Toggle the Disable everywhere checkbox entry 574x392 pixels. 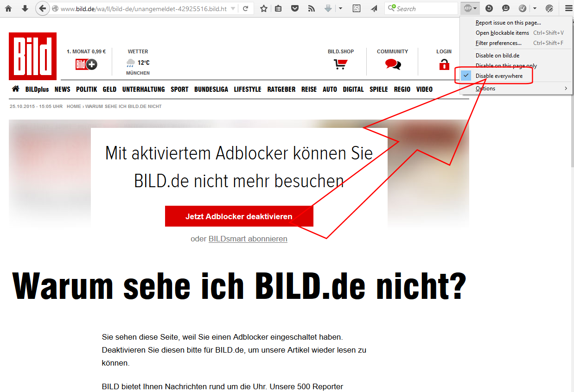(516, 76)
